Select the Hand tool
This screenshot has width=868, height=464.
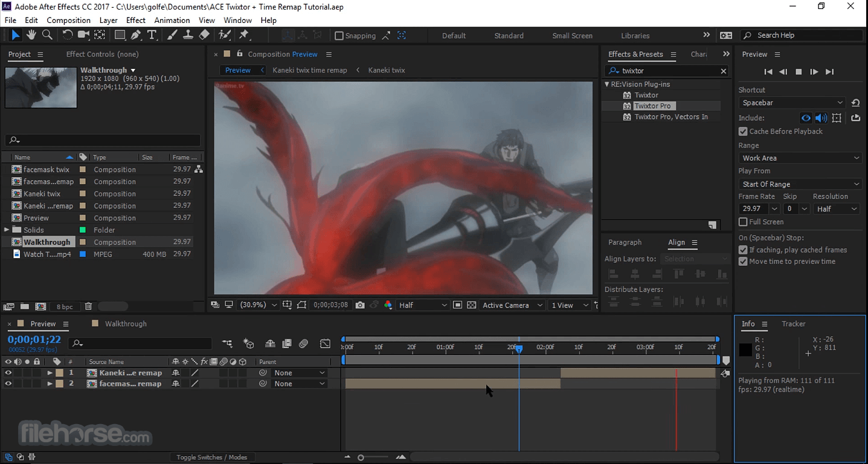(30, 35)
